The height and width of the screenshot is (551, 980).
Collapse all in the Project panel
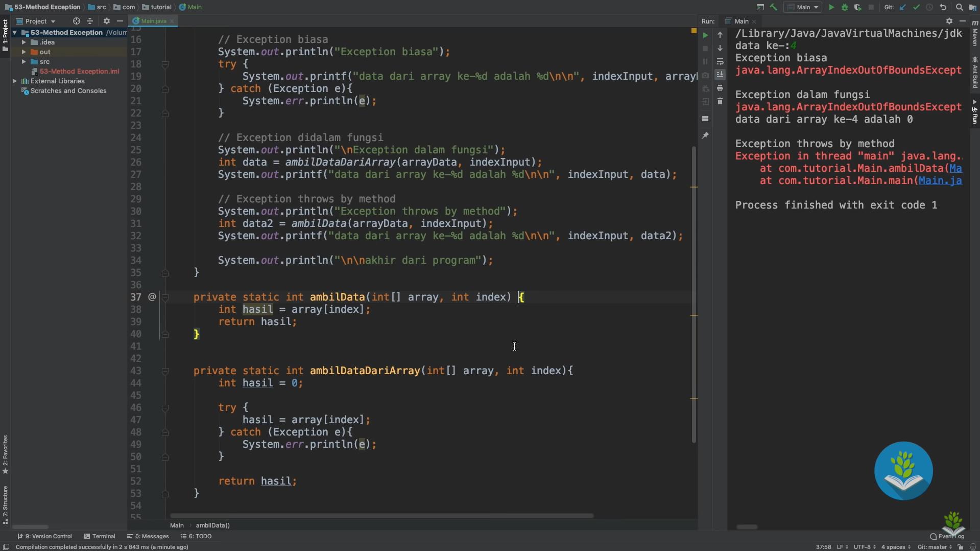click(90, 21)
